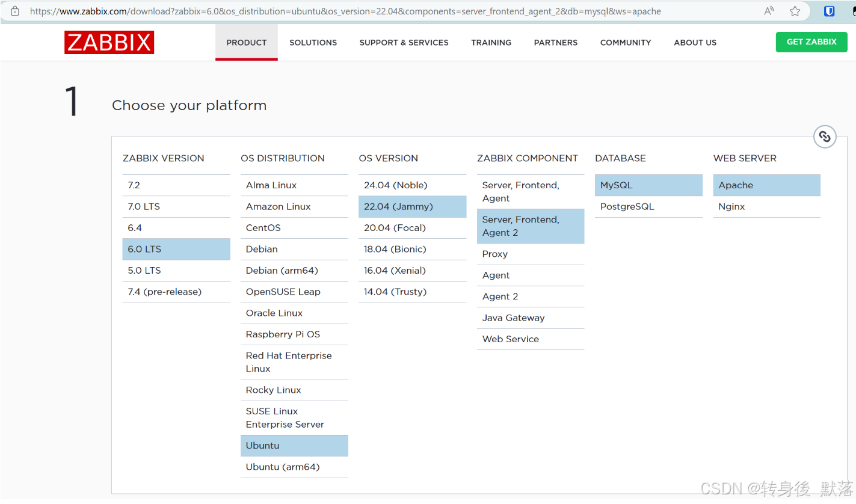Viewport: 856px width, 504px height.
Task: Select OS version 20.04 (Focal)
Action: pos(412,228)
